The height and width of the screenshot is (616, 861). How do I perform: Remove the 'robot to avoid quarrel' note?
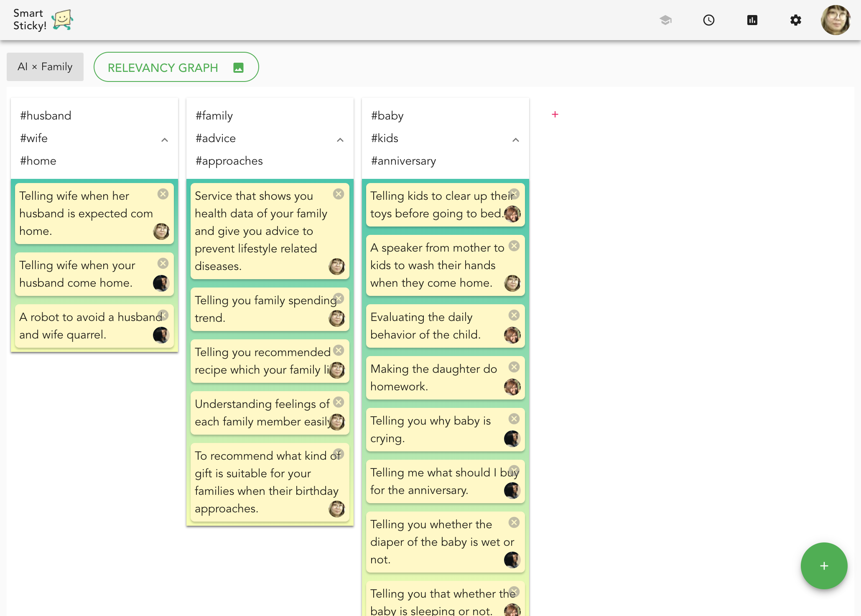click(x=163, y=315)
